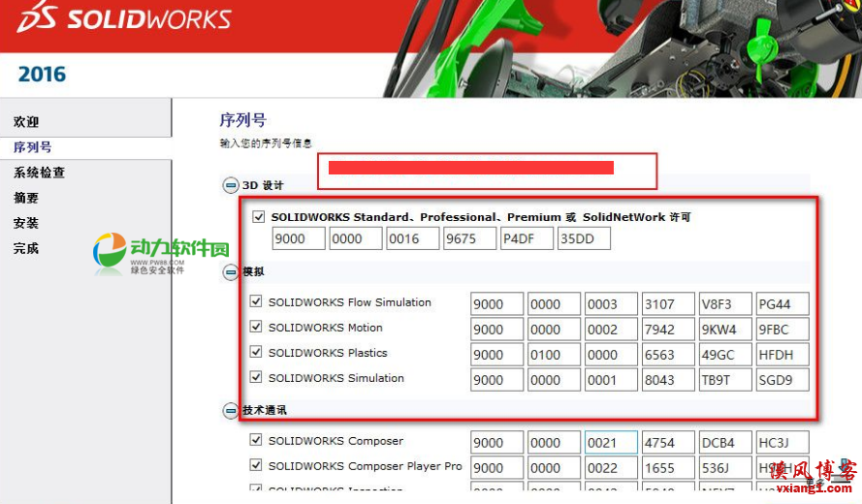Click Flow Simulation serial field PG44

pyautogui.click(x=782, y=304)
